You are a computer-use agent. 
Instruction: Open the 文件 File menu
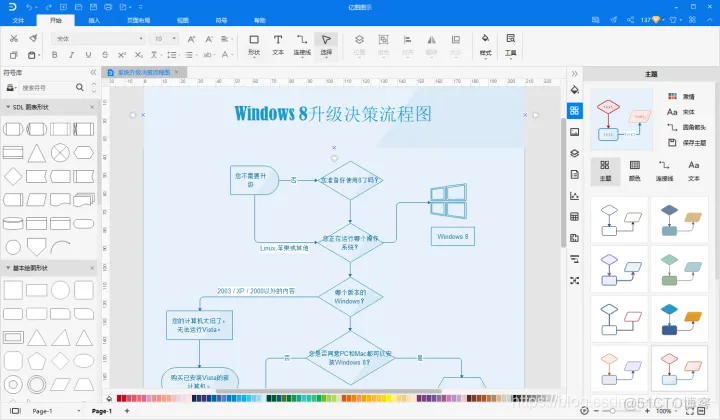[18, 20]
